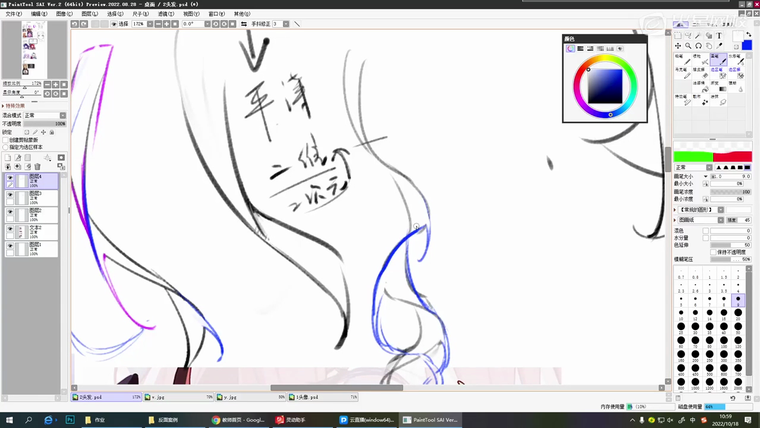Enable the 指定为选区样本 checkbox
Image resolution: width=760 pixels, height=428 pixels.
pyautogui.click(x=5, y=146)
